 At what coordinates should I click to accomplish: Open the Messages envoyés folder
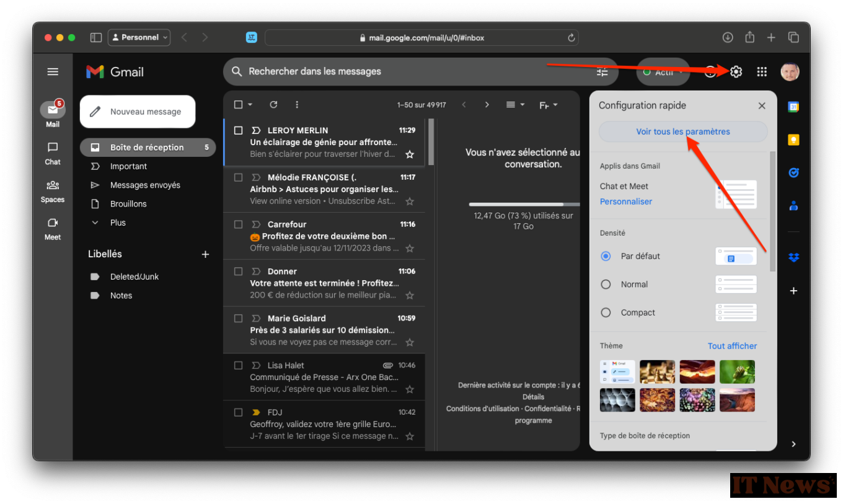pos(145,185)
